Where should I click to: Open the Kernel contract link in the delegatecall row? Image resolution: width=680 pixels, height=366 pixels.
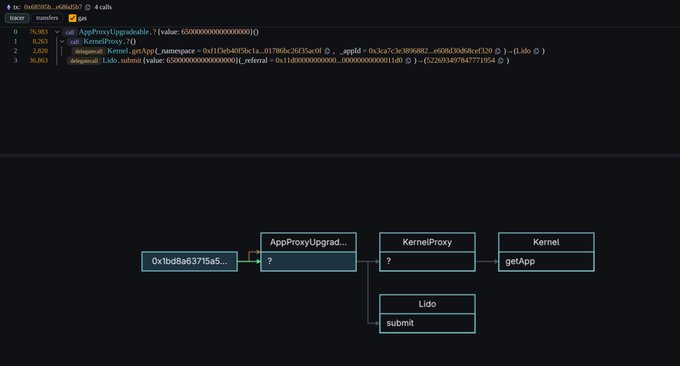118,51
